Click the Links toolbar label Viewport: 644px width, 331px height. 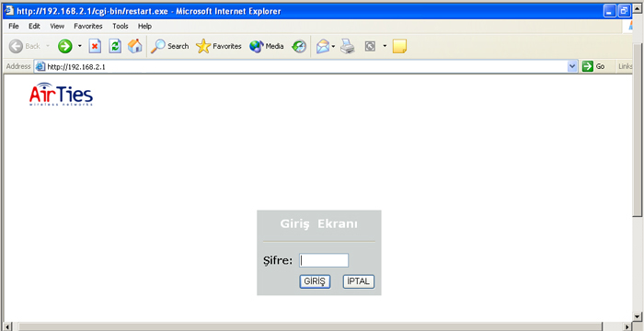[x=625, y=66]
